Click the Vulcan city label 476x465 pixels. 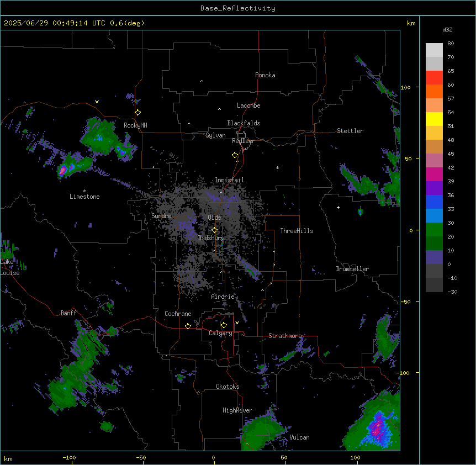pos(300,437)
